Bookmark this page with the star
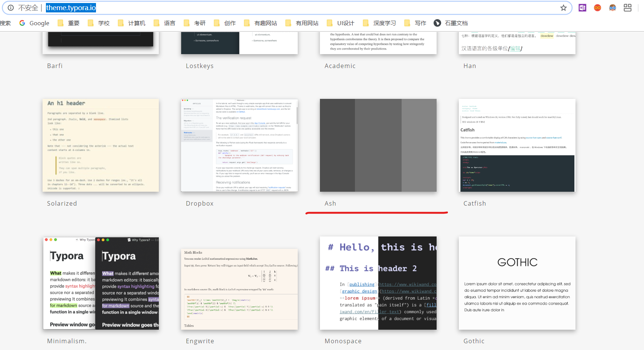This screenshot has width=644, height=350. [563, 8]
